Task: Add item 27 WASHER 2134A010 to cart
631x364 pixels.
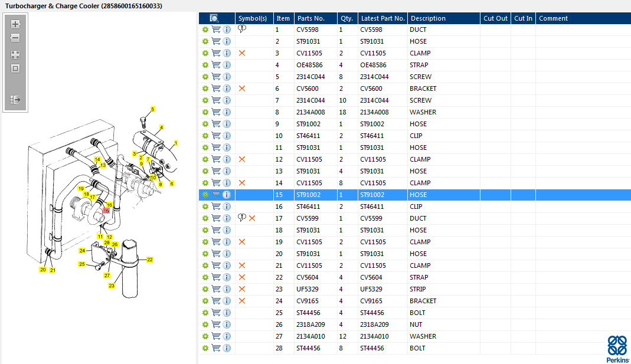Action: [x=216, y=336]
